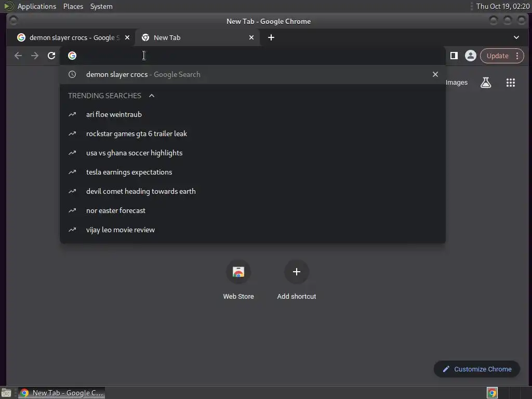
Task: Click the Add shortcut plus icon
Action: coord(296,272)
